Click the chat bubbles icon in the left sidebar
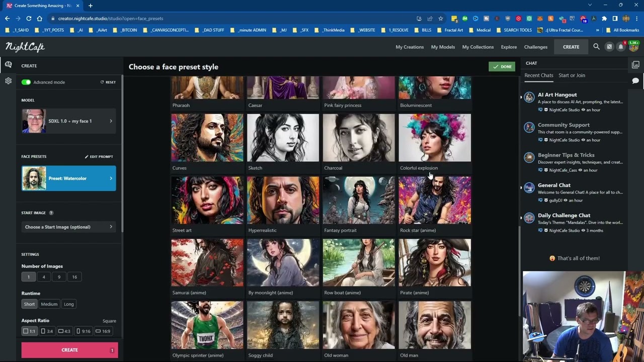The image size is (644, 362). 8,65
